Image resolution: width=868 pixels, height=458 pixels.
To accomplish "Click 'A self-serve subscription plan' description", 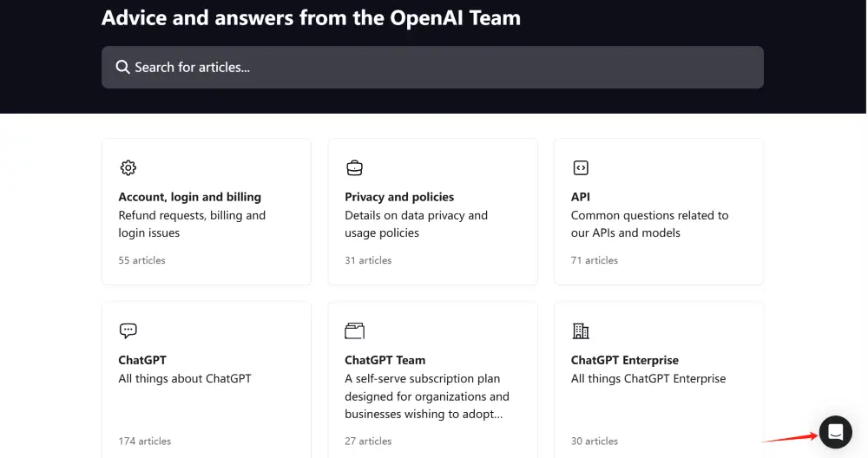I will click(427, 396).
